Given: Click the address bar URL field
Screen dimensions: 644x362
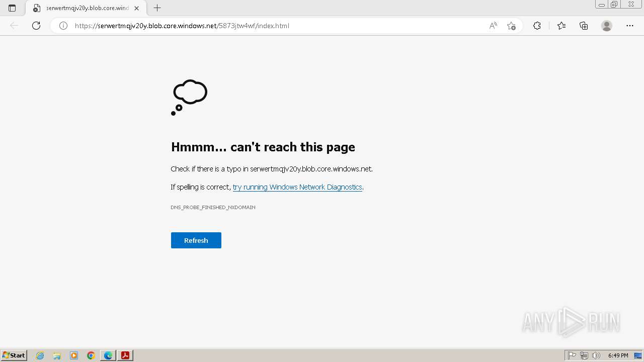Looking at the screenshot, I should click(277, 26).
